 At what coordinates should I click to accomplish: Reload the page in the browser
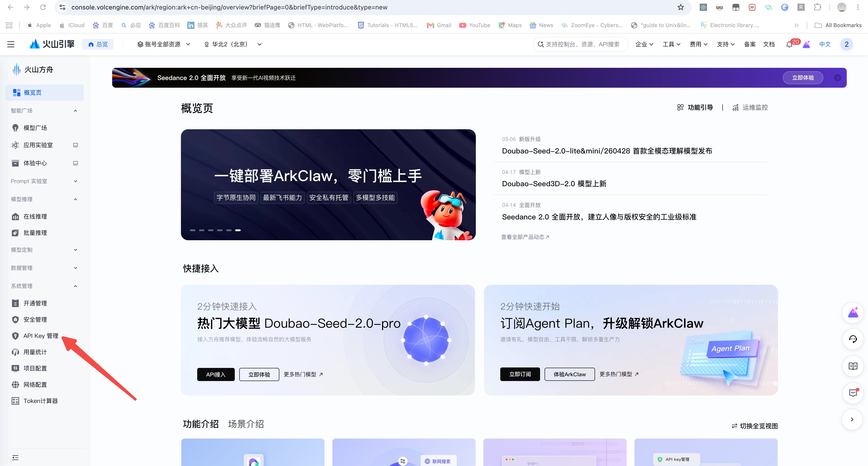tap(43, 7)
